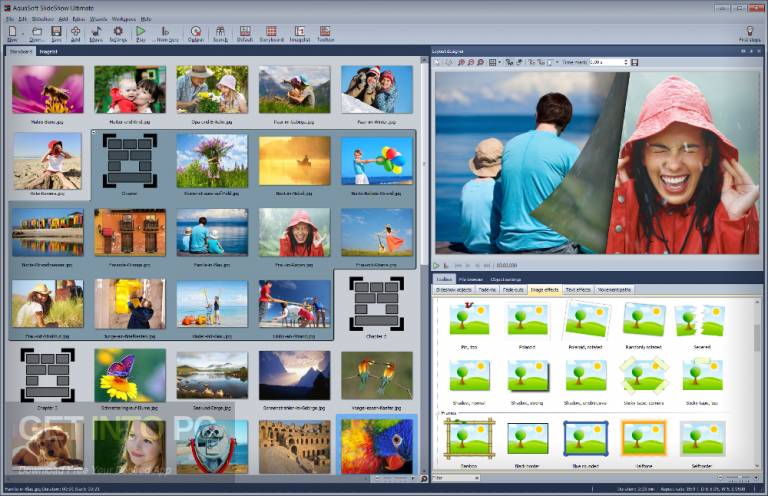Switch to the Storyboard tab
Screen dimensions: 768x496
(21, 51)
